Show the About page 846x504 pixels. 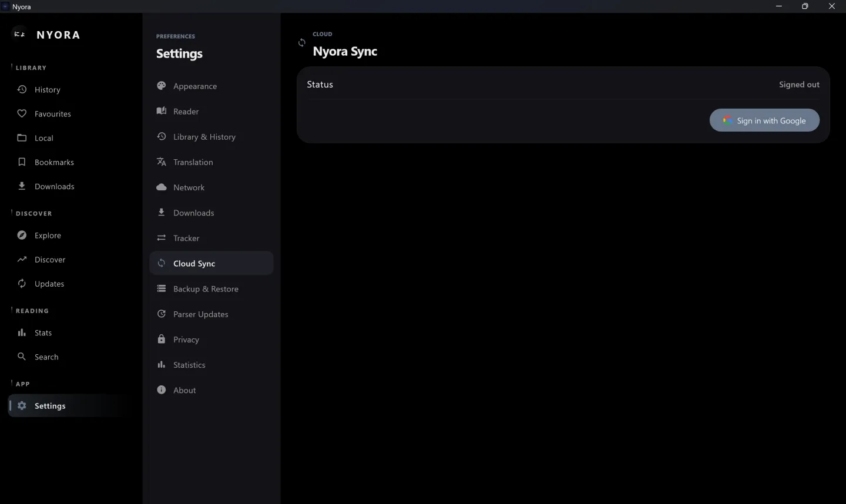click(x=211, y=389)
